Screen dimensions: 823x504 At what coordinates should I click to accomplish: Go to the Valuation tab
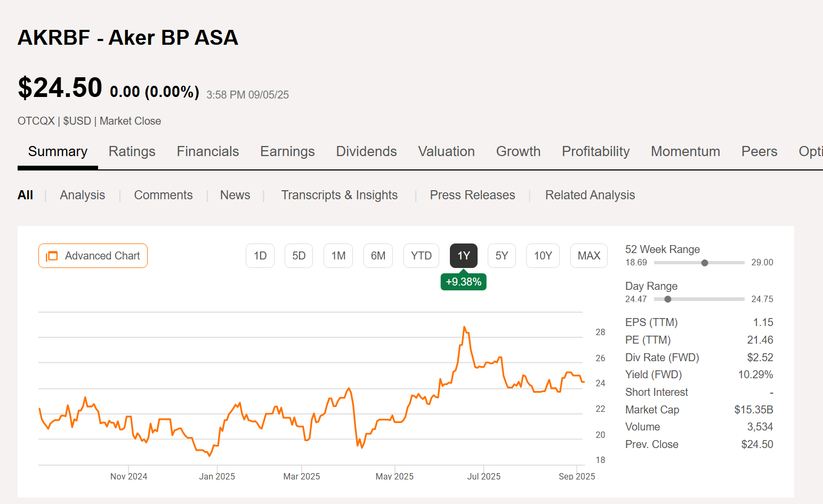coord(446,152)
